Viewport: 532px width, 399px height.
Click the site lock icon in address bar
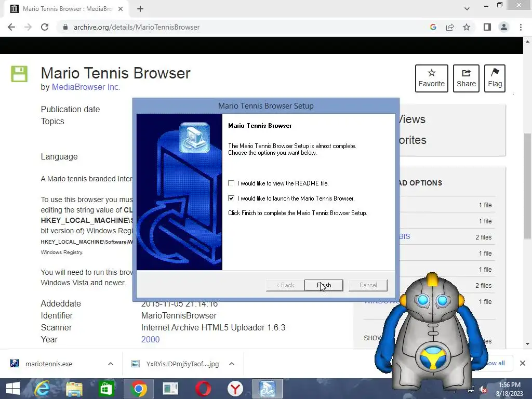click(x=65, y=27)
